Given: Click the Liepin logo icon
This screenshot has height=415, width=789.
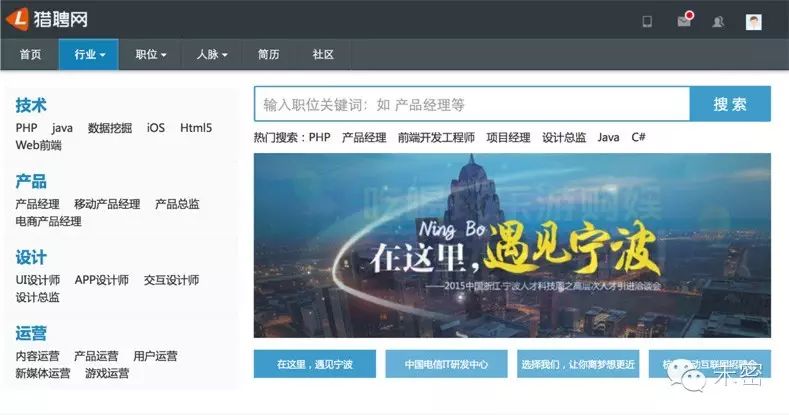Looking at the screenshot, I should click(17, 20).
